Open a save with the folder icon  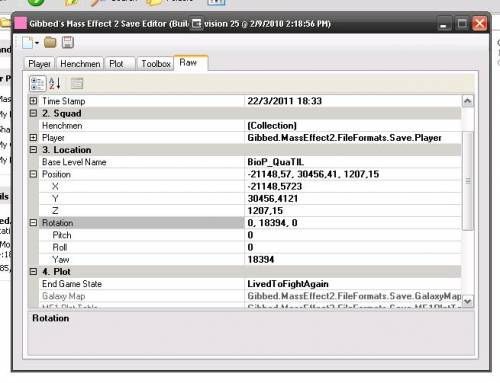(x=50, y=42)
